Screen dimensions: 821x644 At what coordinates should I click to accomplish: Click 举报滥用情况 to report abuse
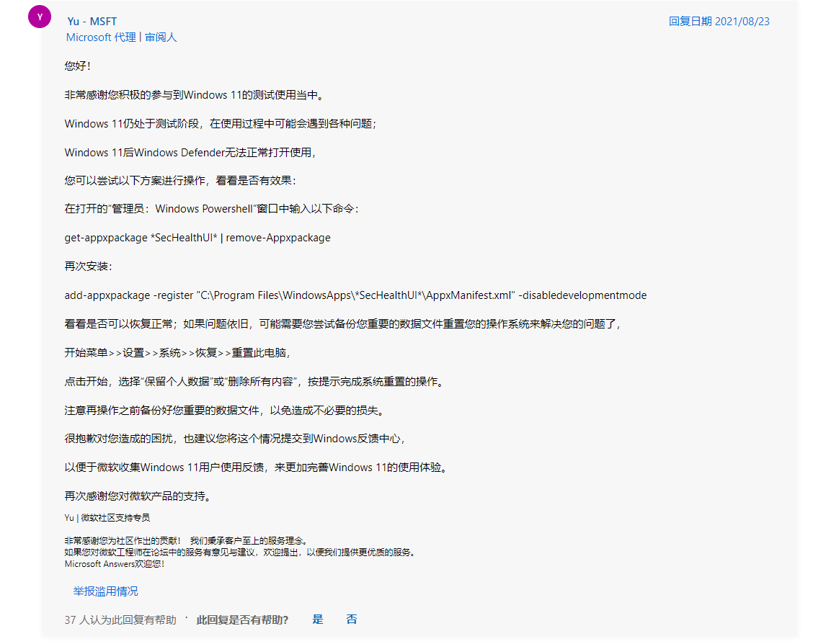point(106,591)
